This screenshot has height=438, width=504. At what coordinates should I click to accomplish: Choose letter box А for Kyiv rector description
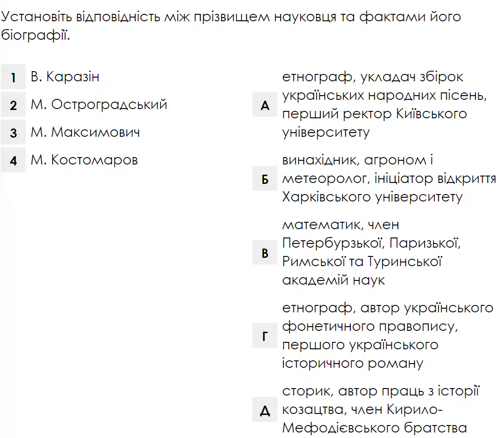tap(265, 104)
